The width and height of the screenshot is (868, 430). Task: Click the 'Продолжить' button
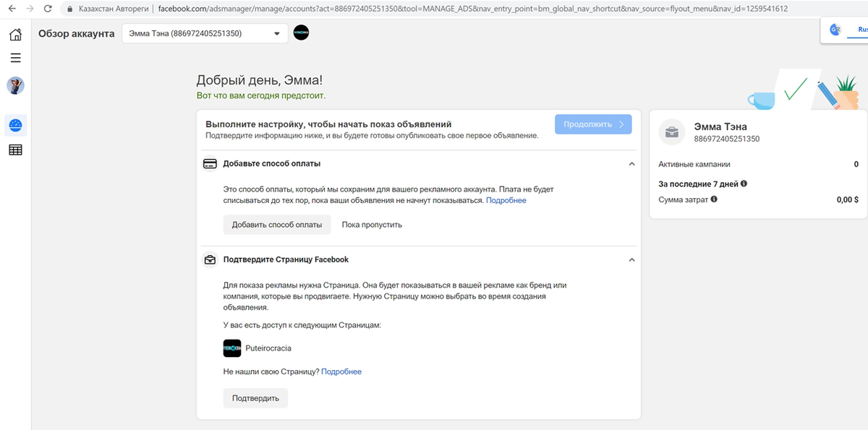click(593, 124)
